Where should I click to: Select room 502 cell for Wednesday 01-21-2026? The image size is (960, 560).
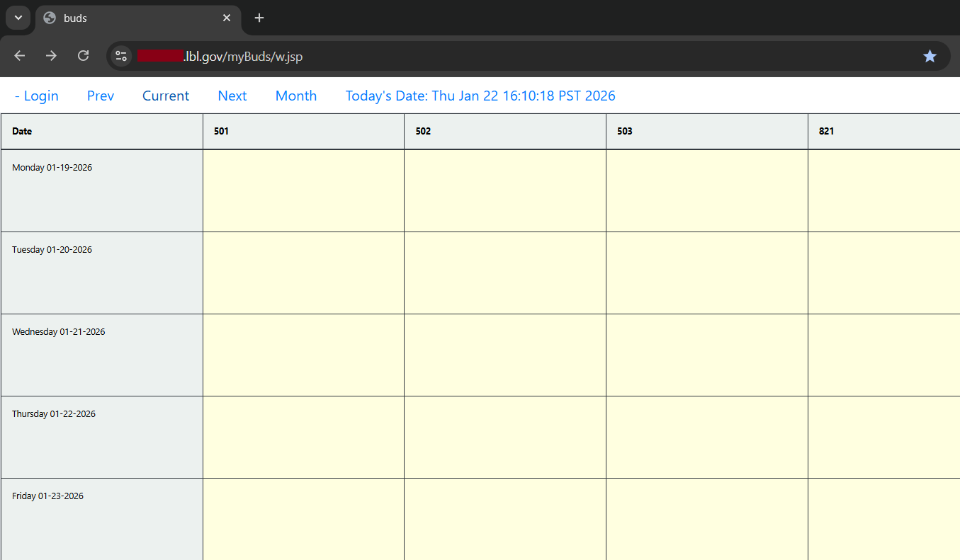pyautogui.click(x=505, y=355)
